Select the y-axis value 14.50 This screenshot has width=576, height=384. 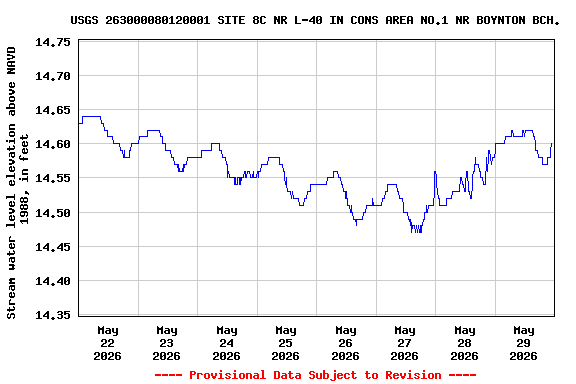(53, 213)
